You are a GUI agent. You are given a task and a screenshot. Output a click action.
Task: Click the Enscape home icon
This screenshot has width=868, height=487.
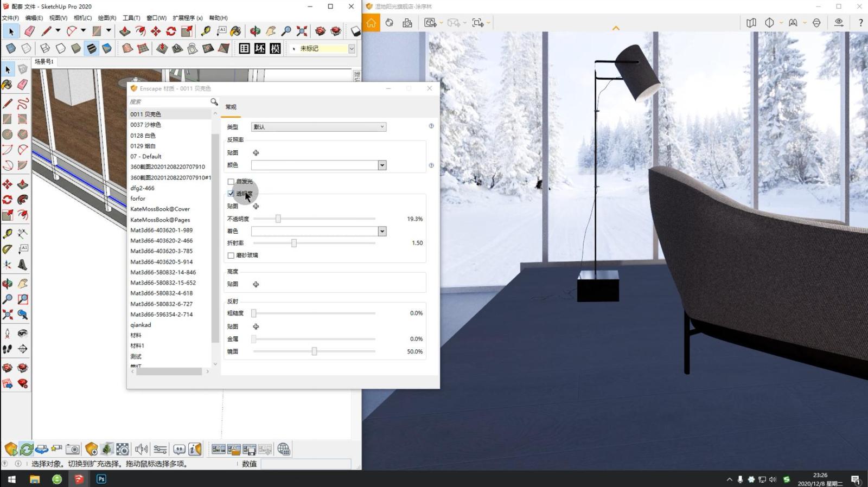coord(371,23)
